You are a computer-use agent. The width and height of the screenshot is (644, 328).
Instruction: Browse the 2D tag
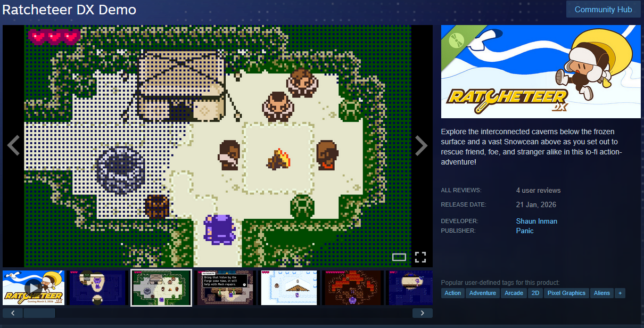535,293
